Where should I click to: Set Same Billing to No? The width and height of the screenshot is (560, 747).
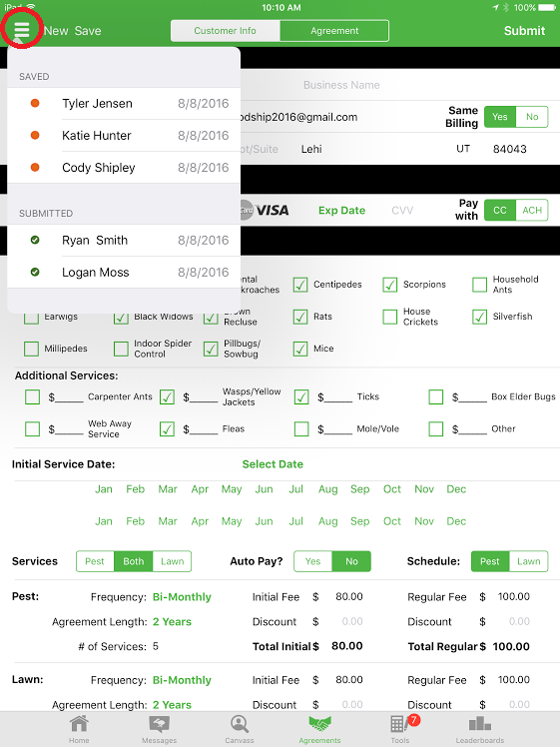coord(532,117)
